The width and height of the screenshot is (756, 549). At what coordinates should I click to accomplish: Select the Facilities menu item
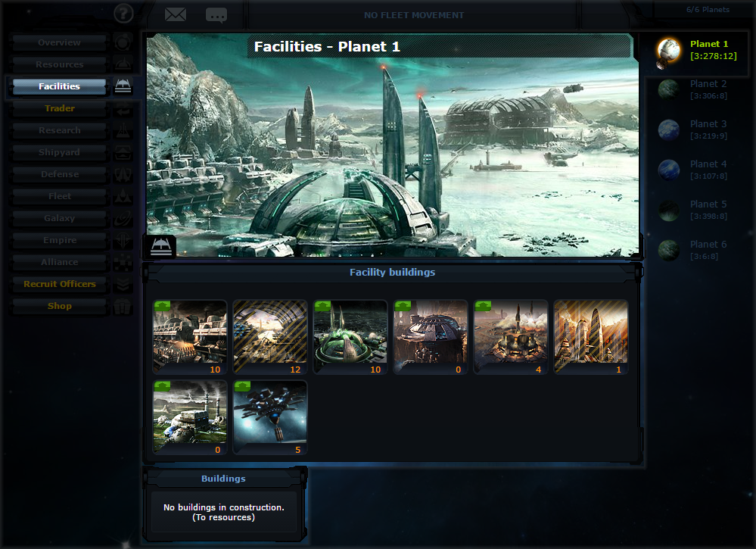(x=59, y=86)
